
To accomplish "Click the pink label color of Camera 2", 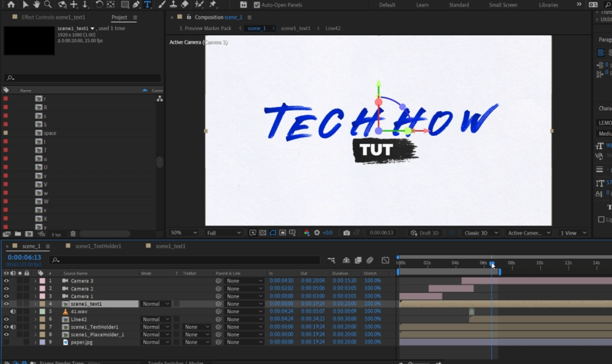I will (x=42, y=289).
